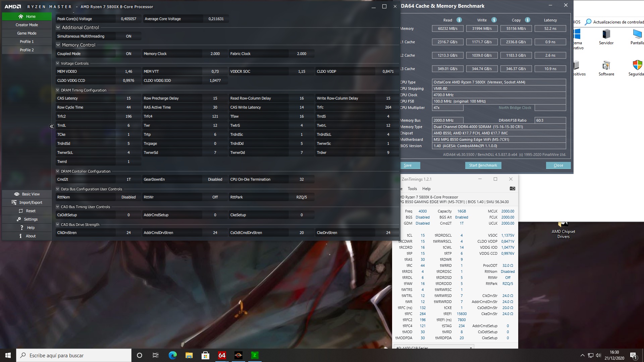Open the Help menu in ZenTimings
Screen dimensions: 644x362
[426, 189]
